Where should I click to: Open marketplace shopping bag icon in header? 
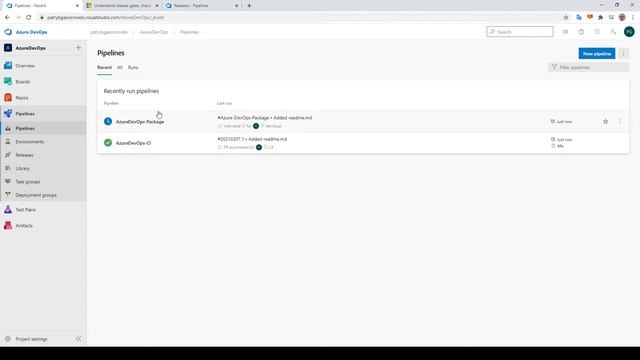pyautogui.click(x=581, y=32)
